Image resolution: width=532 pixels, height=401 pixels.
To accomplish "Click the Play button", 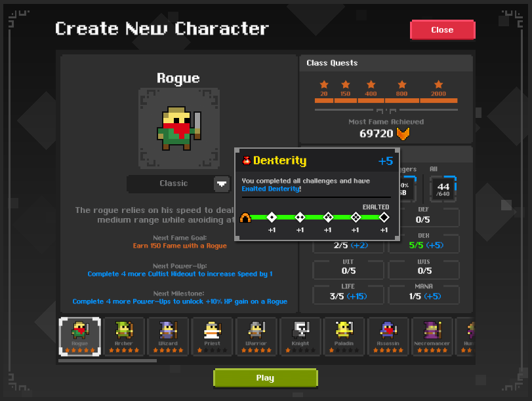I will 265,377.
